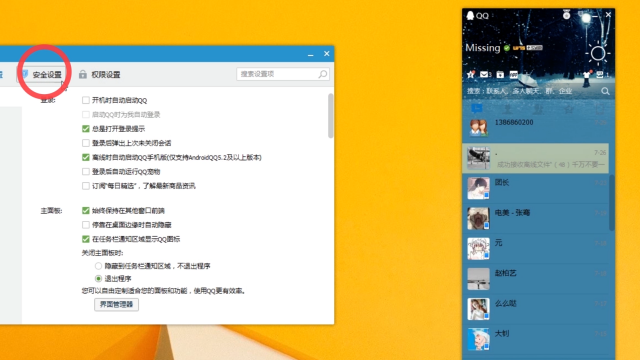Click the lock icon beside 权限设置
The width and height of the screenshot is (640, 360).
[83, 74]
